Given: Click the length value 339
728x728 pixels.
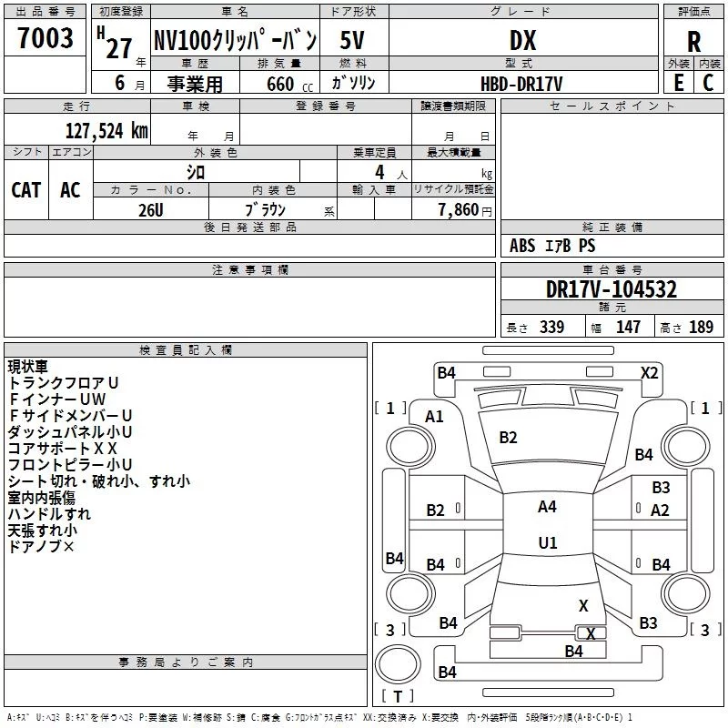Looking at the screenshot, I should pyautogui.click(x=551, y=327).
